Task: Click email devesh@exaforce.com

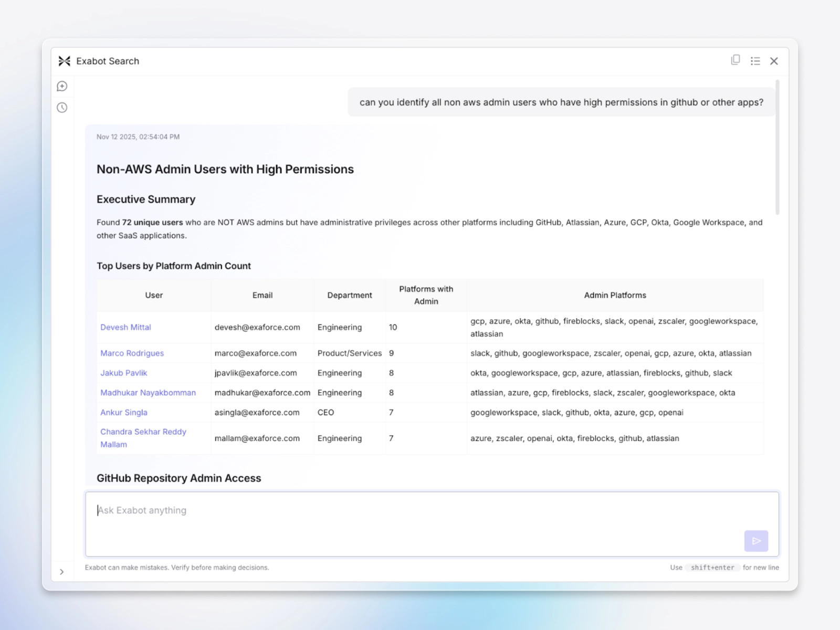Action: click(257, 327)
